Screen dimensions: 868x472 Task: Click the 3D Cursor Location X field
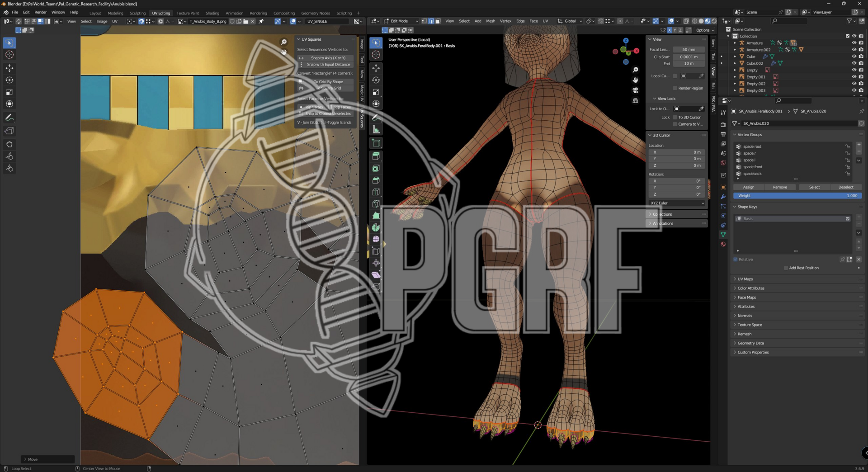tap(677, 152)
